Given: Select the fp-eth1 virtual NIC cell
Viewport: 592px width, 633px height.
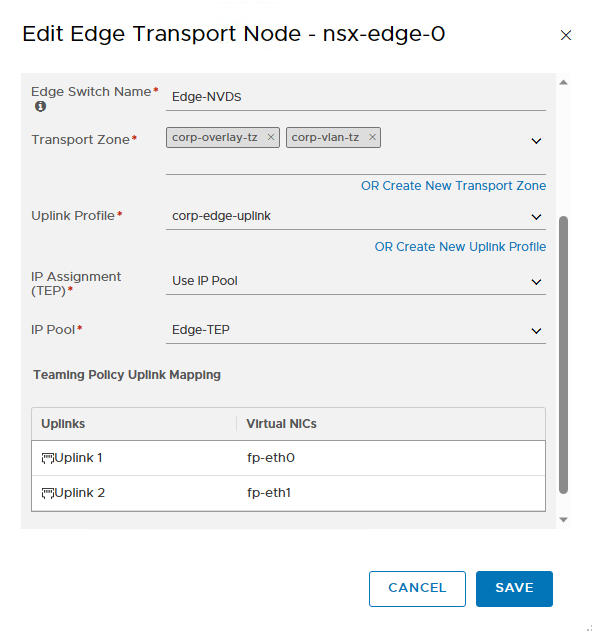Looking at the screenshot, I should click(x=390, y=493).
